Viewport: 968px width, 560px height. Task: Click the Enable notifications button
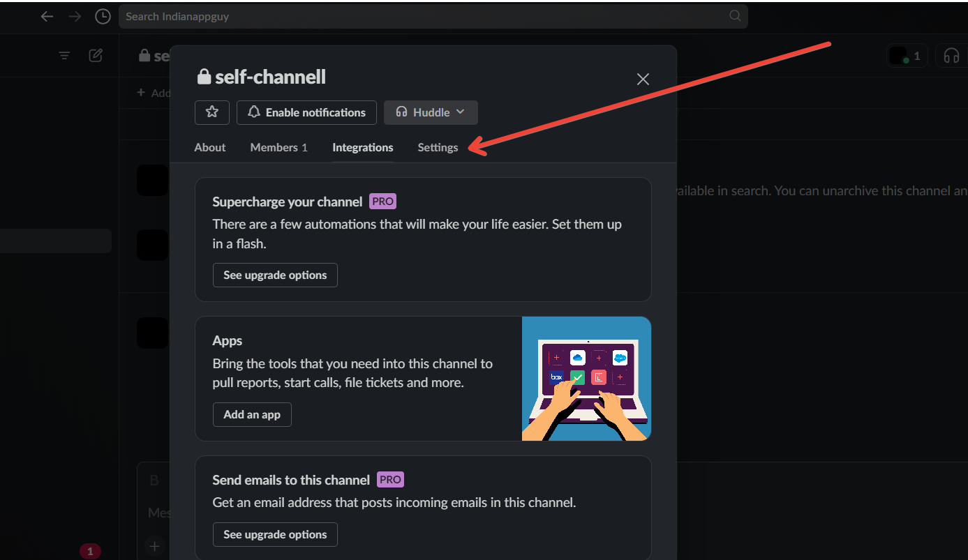306,112
